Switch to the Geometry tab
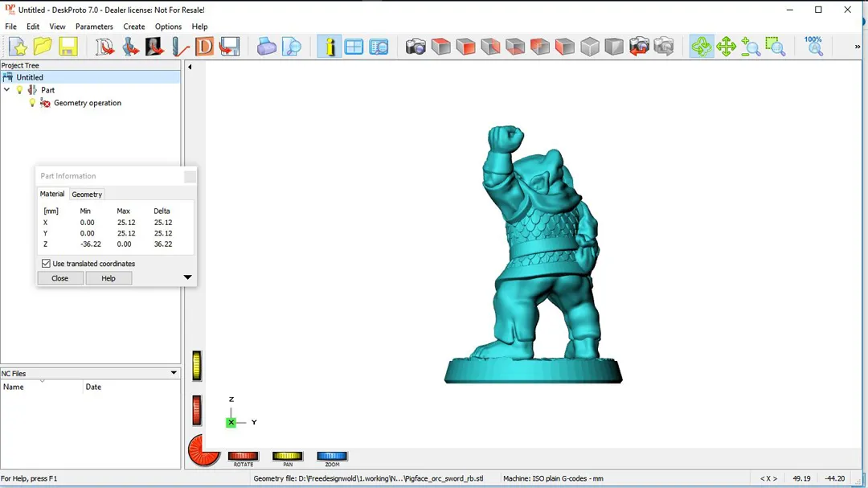This screenshot has height=488, width=868. pos(87,195)
